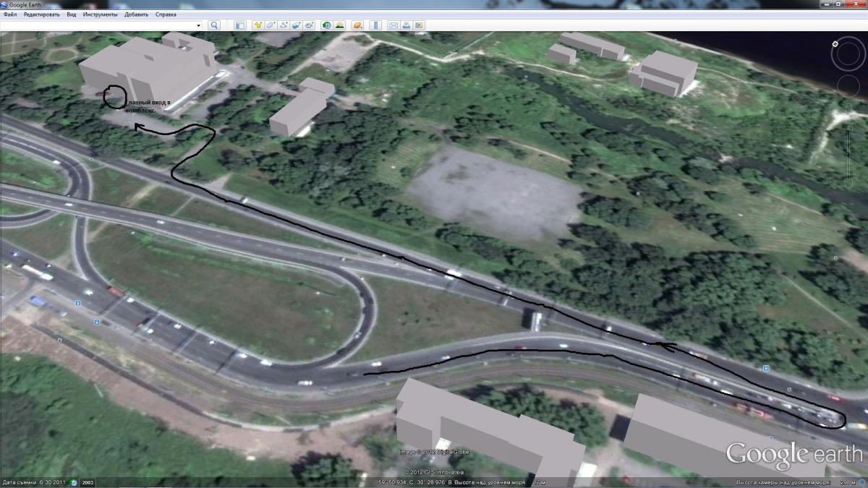
Task: Click the search magnifier button
Action: [x=214, y=25]
